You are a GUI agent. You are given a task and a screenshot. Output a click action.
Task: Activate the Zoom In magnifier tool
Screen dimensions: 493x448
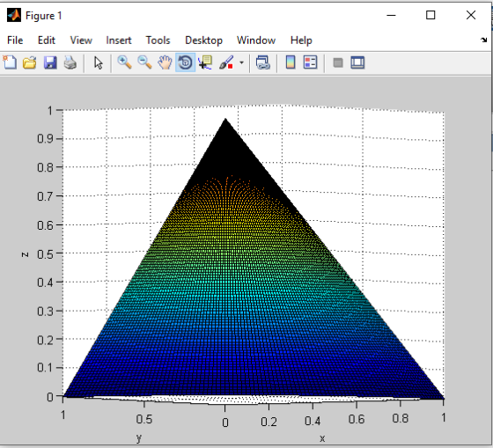124,62
